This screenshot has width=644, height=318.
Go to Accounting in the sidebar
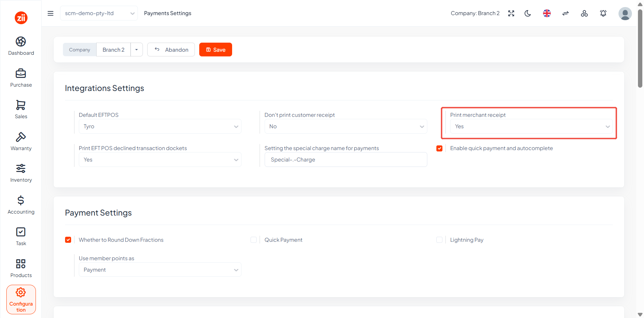click(x=21, y=205)
